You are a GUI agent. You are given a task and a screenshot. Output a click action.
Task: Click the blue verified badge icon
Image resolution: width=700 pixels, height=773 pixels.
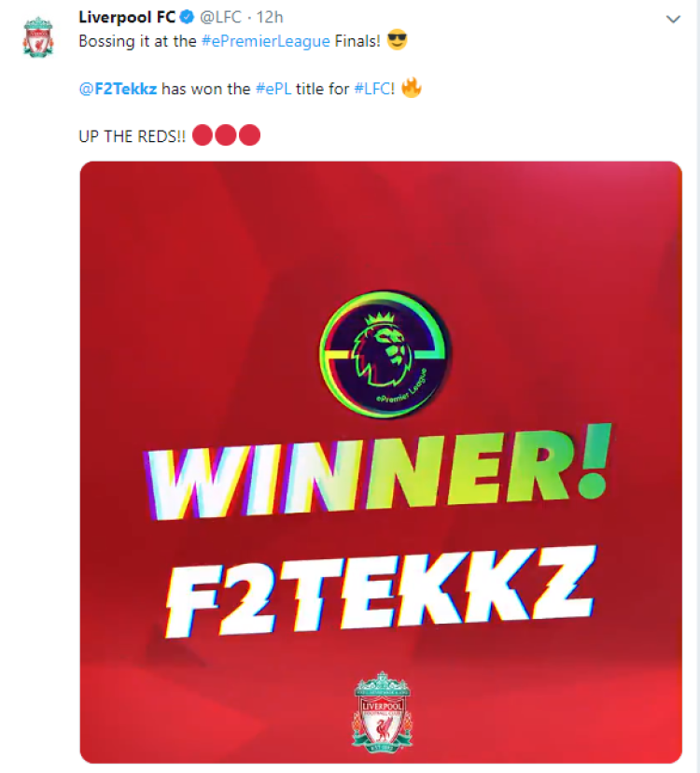187,17
